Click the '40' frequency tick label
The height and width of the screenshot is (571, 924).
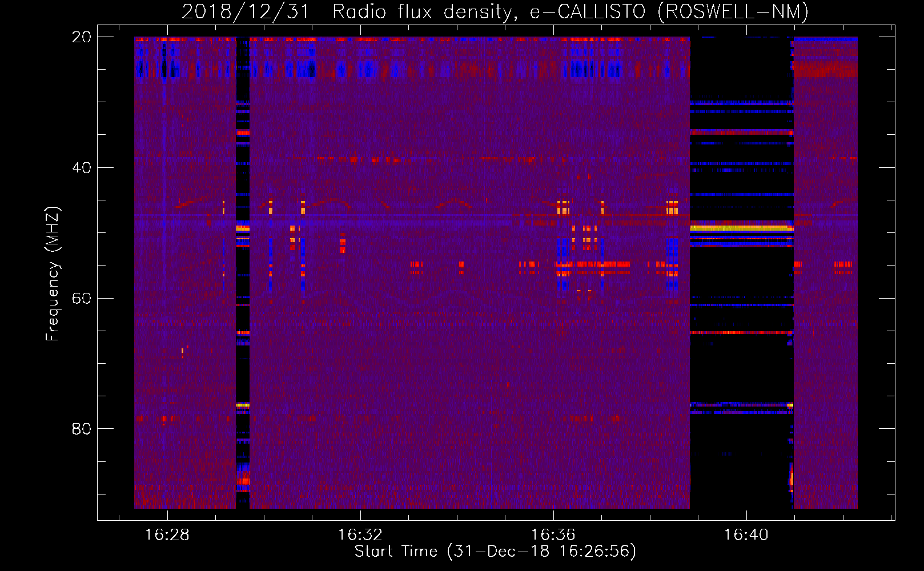pos(81,168)
